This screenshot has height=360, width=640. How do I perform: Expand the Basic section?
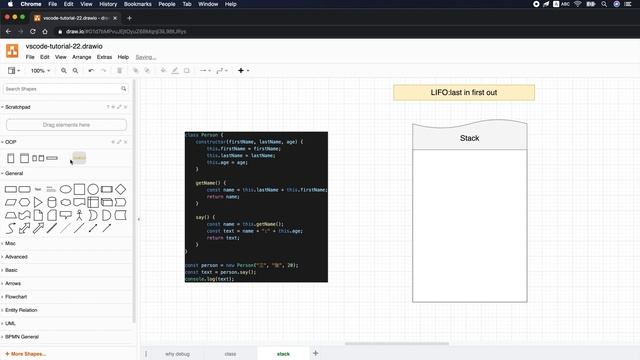(x=11, y=270)
